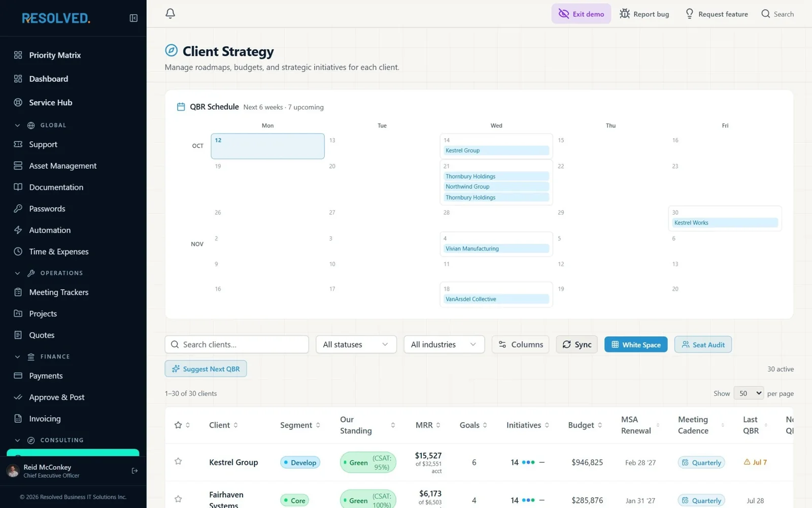The width and height of the screenshot is (812, 508).
Task: Collapse the Finance sidebar section
Action: pyautogui.click(x=17, y=357)
